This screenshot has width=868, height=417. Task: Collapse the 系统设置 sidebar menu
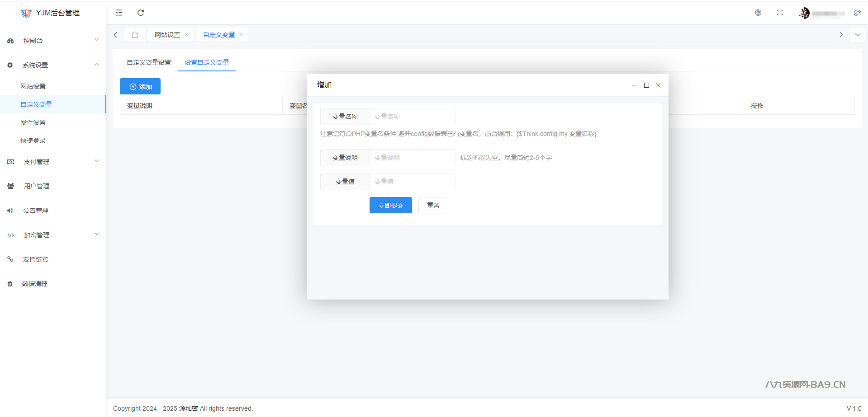tap(53, 65)
